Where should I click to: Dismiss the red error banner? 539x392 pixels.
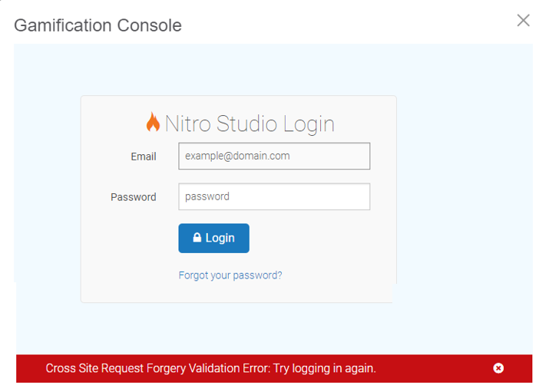coord(498,368)
